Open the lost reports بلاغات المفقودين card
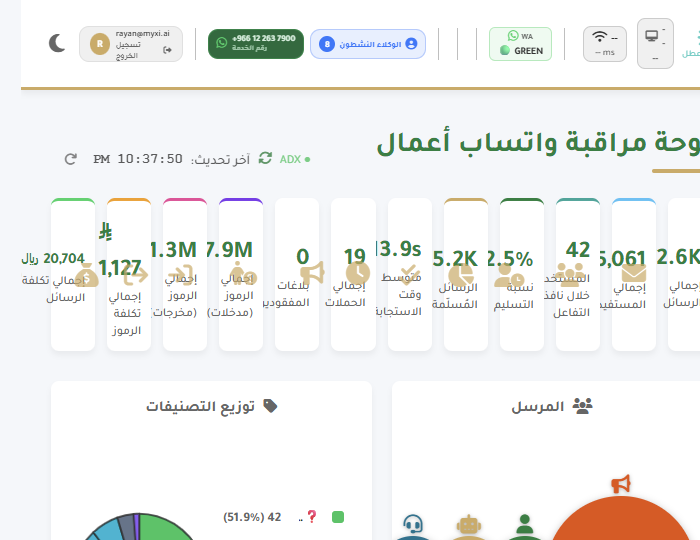Screen dimensions: 700x540 [x=297, y=274]
